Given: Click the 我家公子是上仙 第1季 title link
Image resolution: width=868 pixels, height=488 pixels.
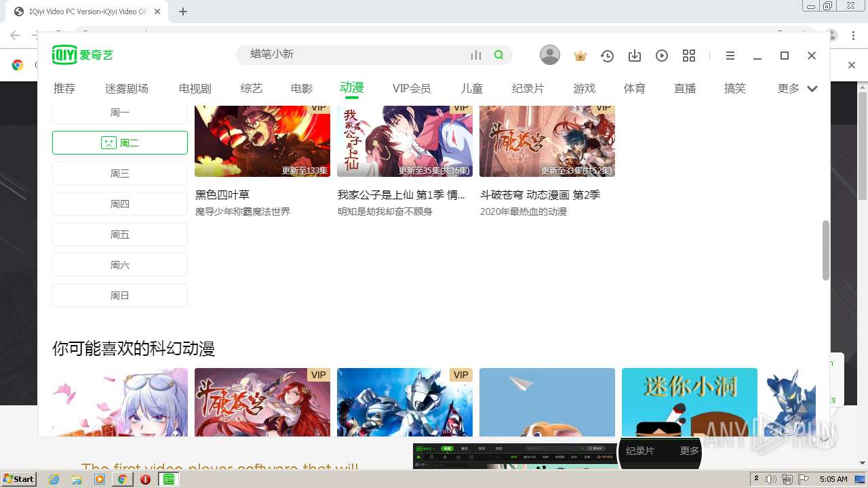Looking at the screenshot, I should coord(401,195).
